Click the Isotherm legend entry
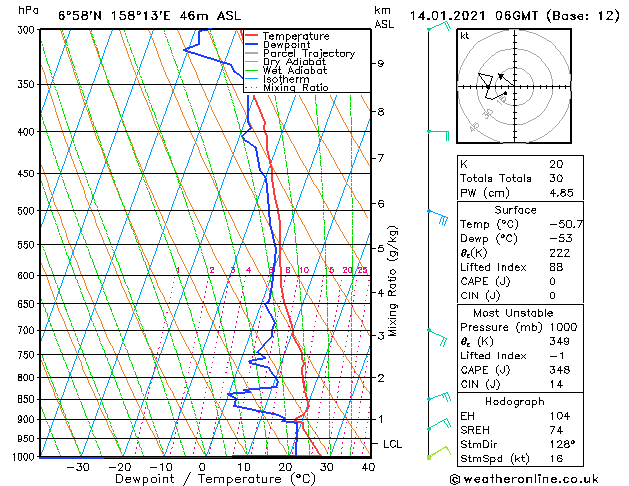This screenshot has width=629, height=486. tap(277, 79)
